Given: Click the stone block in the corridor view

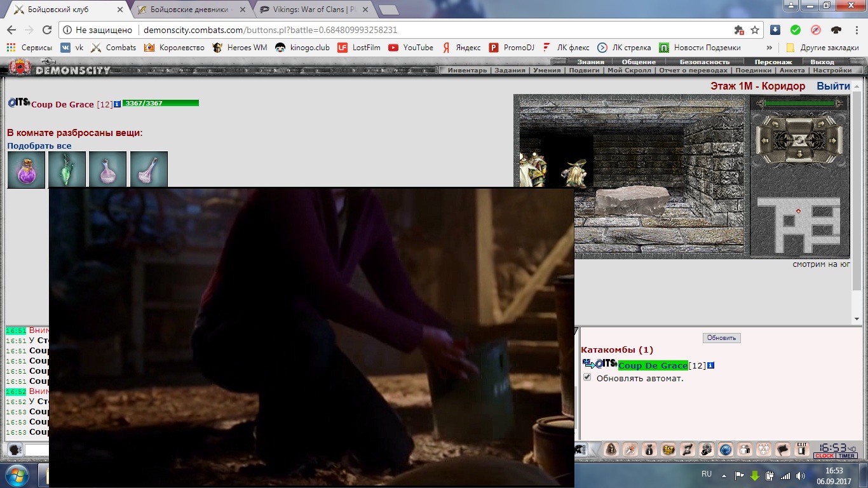Looking at the screenshot, I should coord(632,201).
